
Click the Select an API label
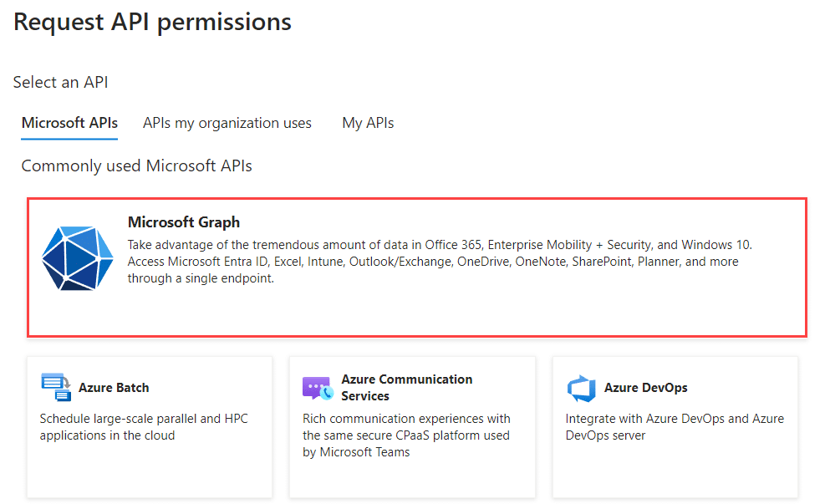pyautogui.click(x=60, y=82)
